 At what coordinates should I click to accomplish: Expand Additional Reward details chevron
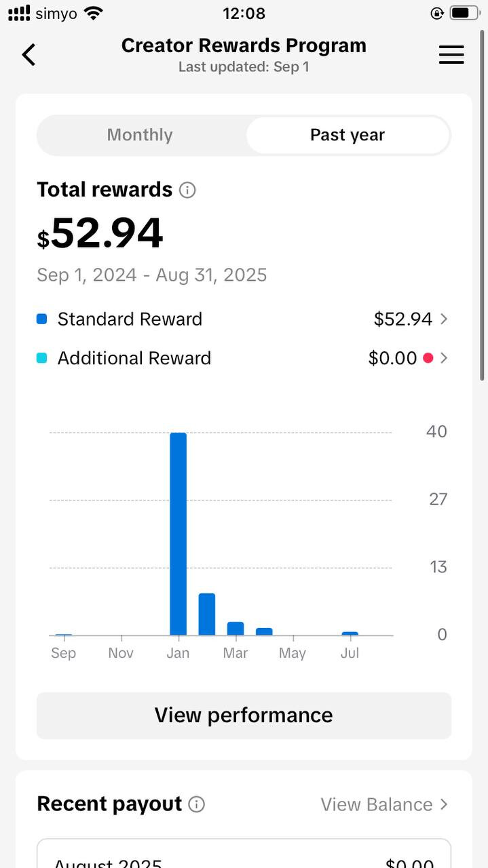(444, 358)
